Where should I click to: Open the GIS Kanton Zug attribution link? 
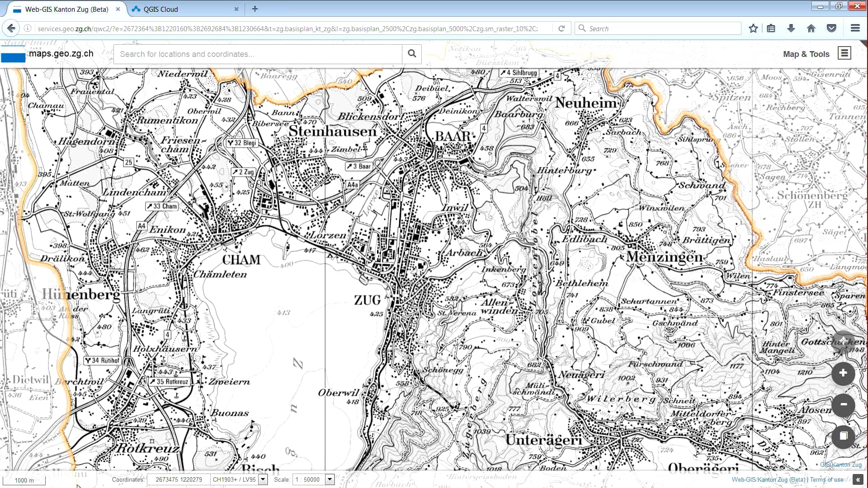click(x=841, y=465)
